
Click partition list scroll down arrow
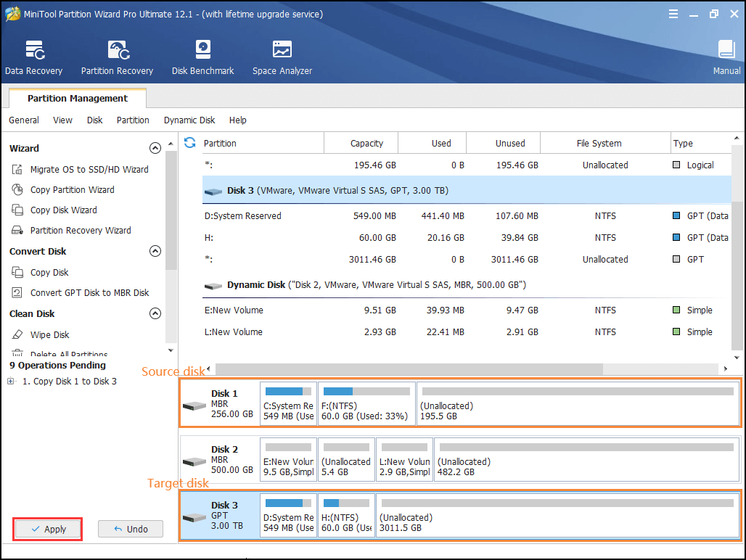[737, 358]
